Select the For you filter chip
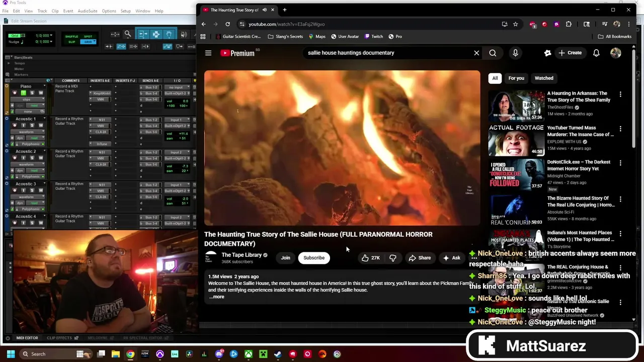644x362 pixels. pos(516,78)
